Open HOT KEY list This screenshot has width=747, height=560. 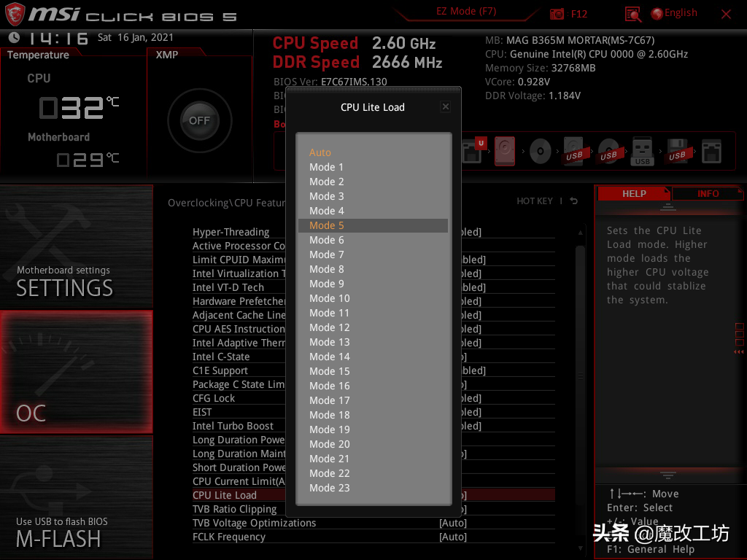tap(535, 201)
